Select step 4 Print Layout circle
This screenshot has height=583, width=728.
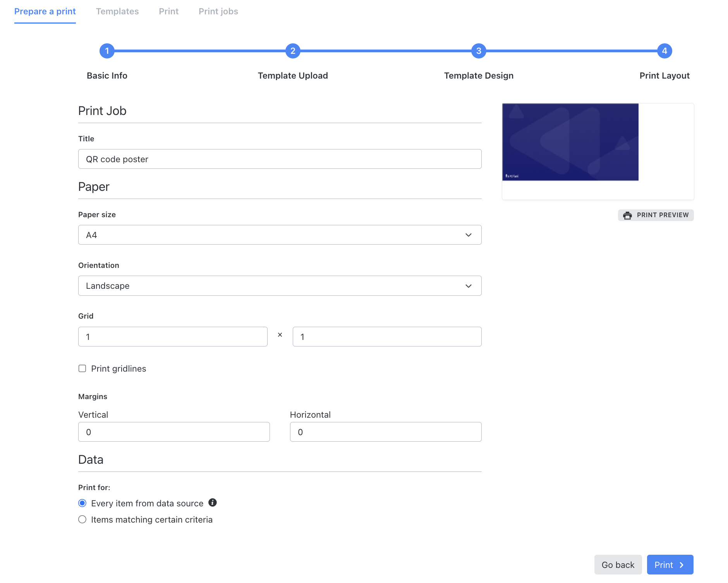664,51
